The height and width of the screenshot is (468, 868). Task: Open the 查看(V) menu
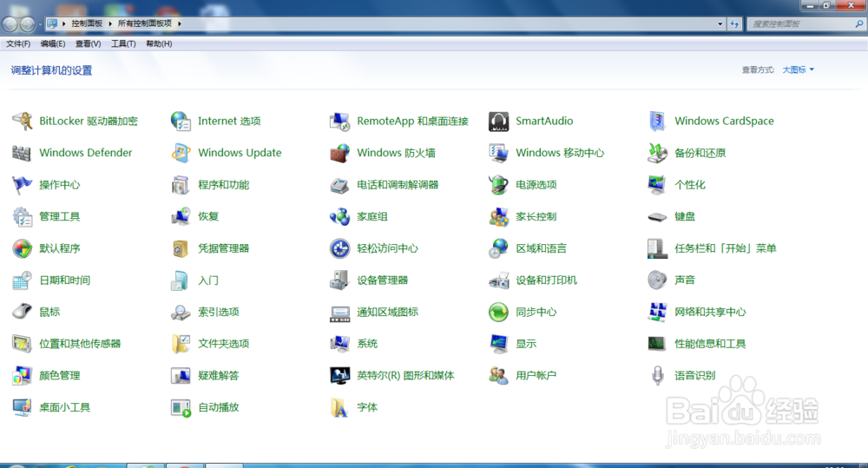(88, 43)
